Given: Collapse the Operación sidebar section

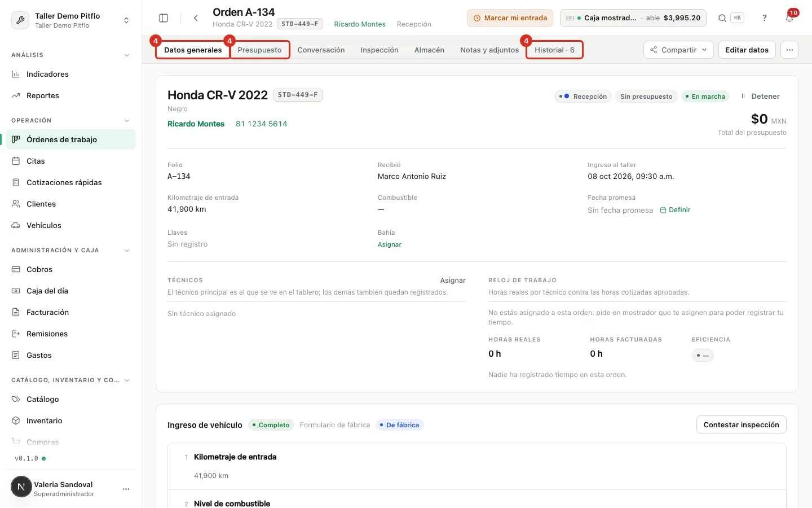Looking at the screenshot, I should (x=126, y=121).
